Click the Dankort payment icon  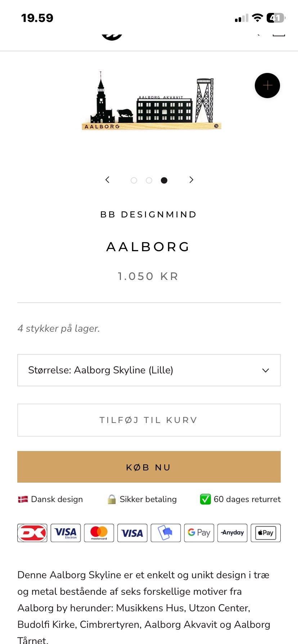click(x=32, y=533)
